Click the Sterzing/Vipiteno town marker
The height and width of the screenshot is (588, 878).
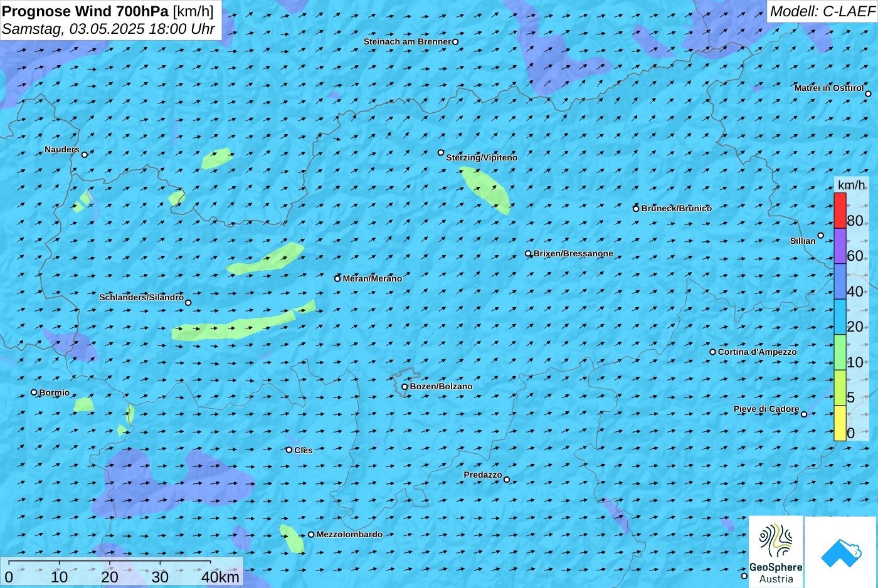(441, 152)
